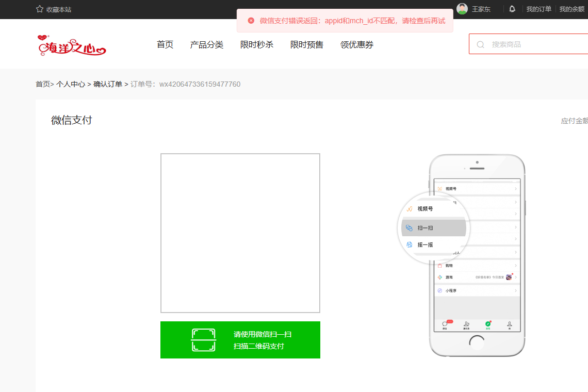The width and height of the screenshot is (588, 392).
Task: Click the 海洋之心 site logo
Action: pyautogui.click(x=72, y=45)
